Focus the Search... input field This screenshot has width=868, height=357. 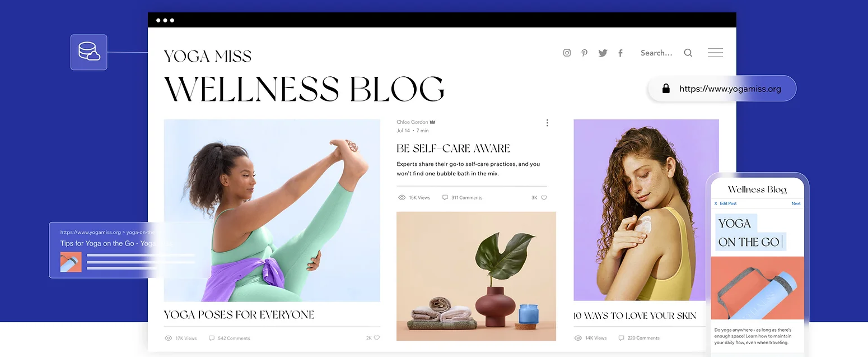pos(656,53)
